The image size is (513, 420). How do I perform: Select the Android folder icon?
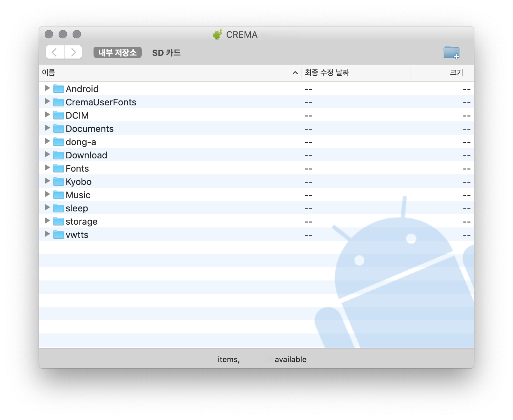pos(59,89)
